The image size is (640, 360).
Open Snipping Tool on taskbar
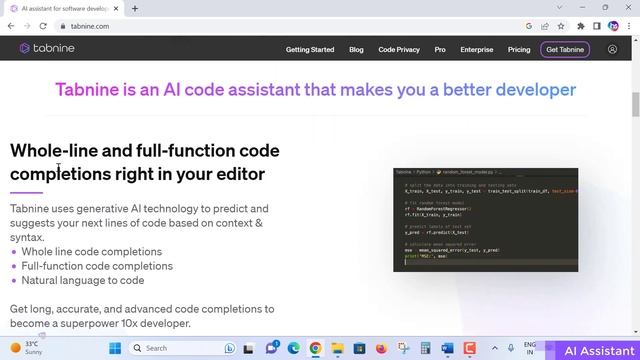pos(403,348)
